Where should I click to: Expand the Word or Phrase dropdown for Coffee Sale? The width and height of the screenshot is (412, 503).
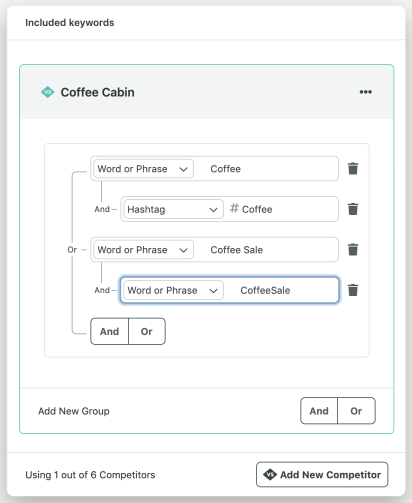[x=143, y=250]
